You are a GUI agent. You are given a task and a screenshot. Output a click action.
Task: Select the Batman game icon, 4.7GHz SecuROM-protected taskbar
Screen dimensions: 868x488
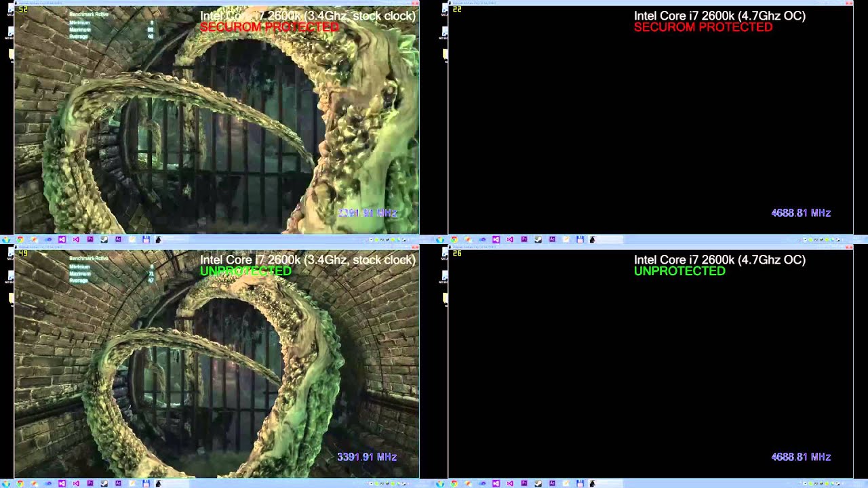tap(592, 240)
